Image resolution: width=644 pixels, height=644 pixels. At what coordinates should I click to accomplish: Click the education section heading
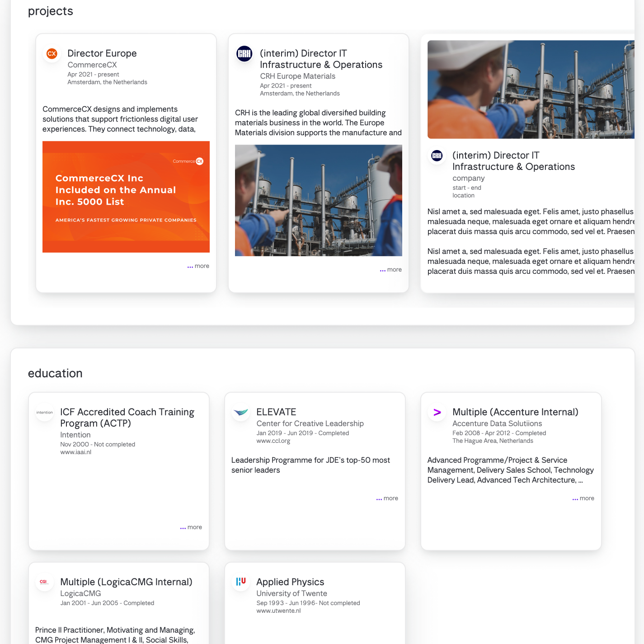(x=55, y=373)
